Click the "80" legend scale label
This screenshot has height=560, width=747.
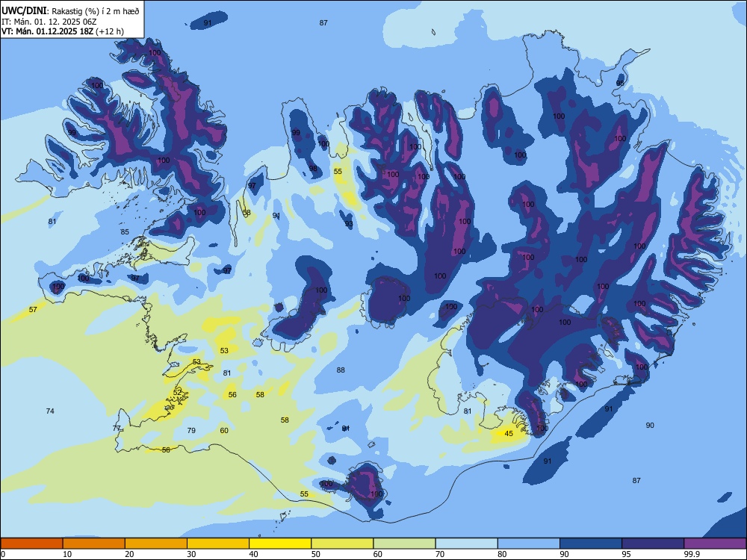[x=502, y=554]
